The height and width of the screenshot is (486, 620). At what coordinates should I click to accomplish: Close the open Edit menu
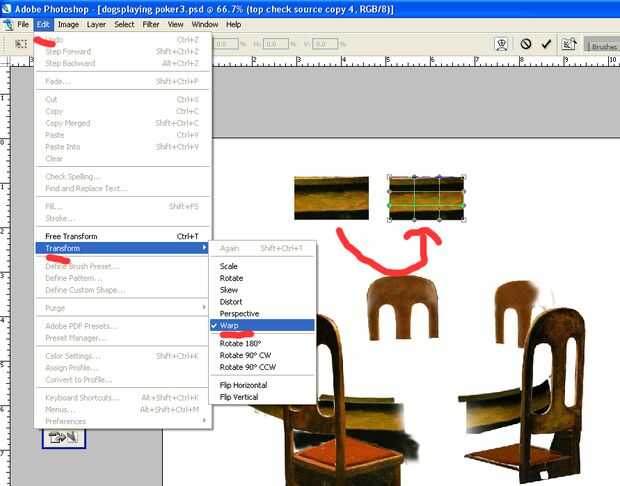click(43, 25)
